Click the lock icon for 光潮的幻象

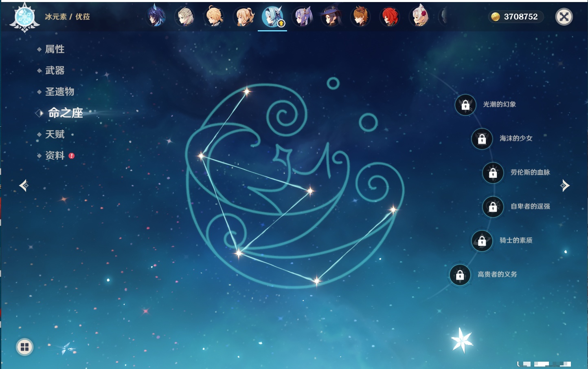point(465,105)
